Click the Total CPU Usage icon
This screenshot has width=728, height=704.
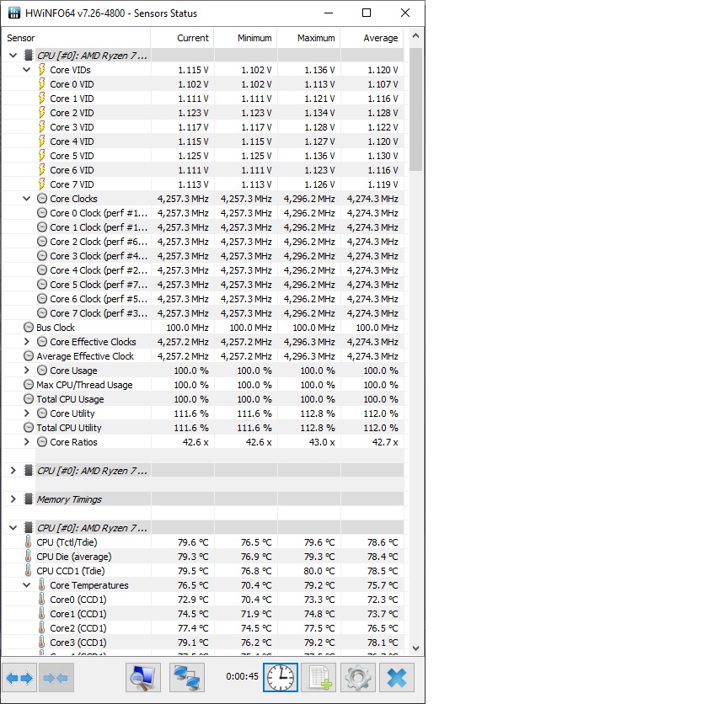(29, 399)
